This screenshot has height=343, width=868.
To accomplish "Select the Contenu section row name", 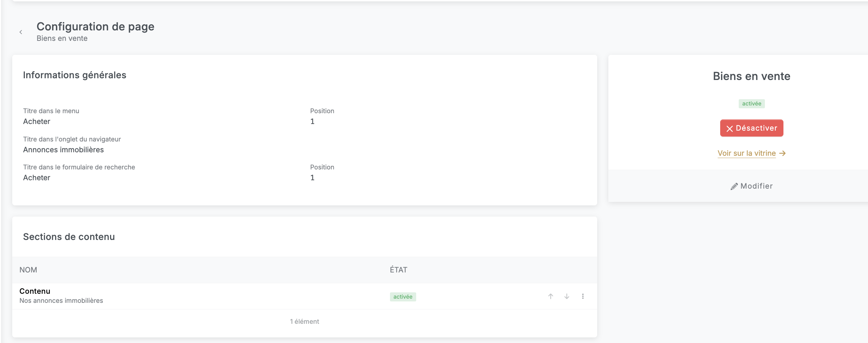I will (x=35, y=291).
